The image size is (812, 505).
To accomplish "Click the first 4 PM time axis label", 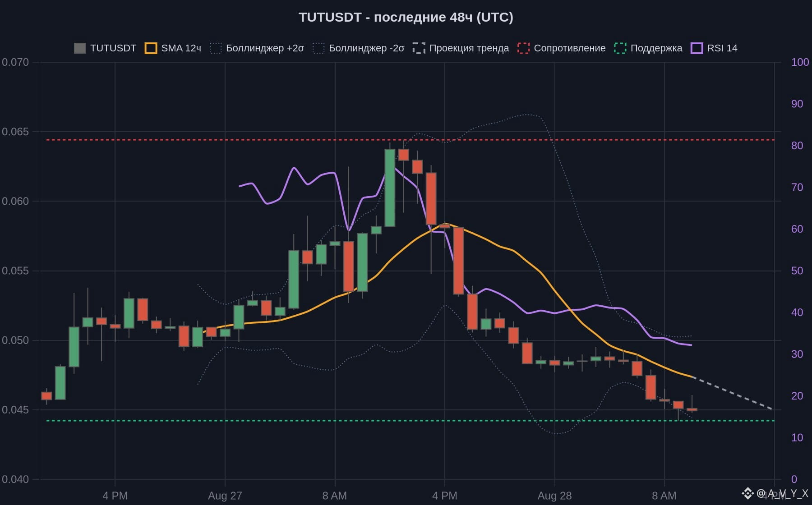I will pos(115,496).
